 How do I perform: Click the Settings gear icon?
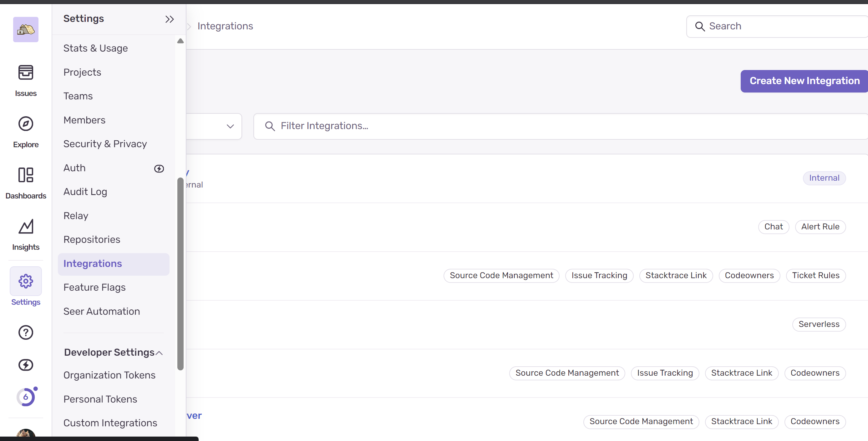click(x=26, y=281)
